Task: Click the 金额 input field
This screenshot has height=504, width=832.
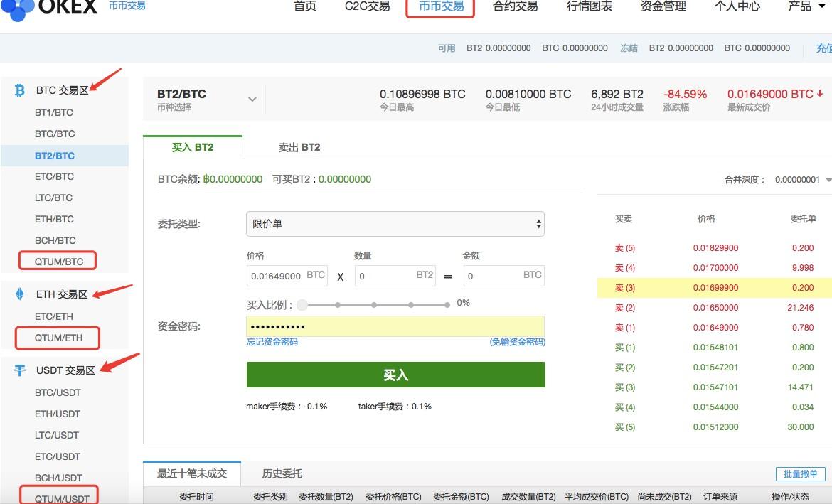Action: (x=504, y=276)
